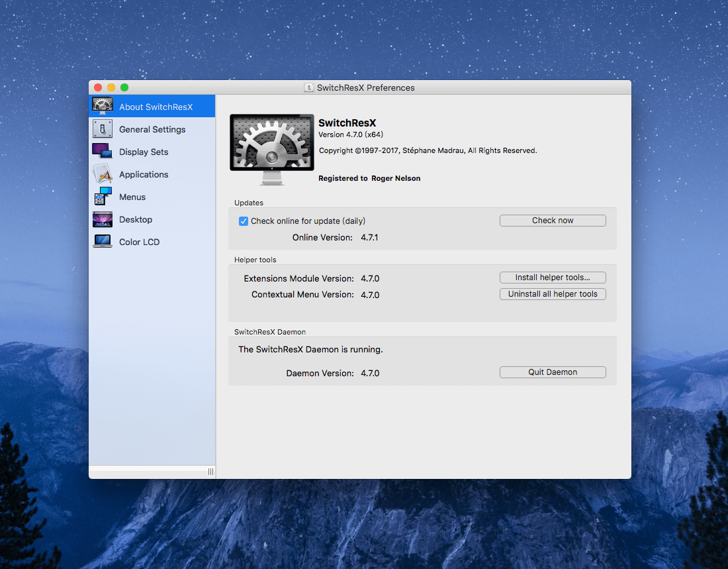Click the Display Sets monitors icon
The height and width of the screenshot is (569, 728).
(x=102, y=152)
